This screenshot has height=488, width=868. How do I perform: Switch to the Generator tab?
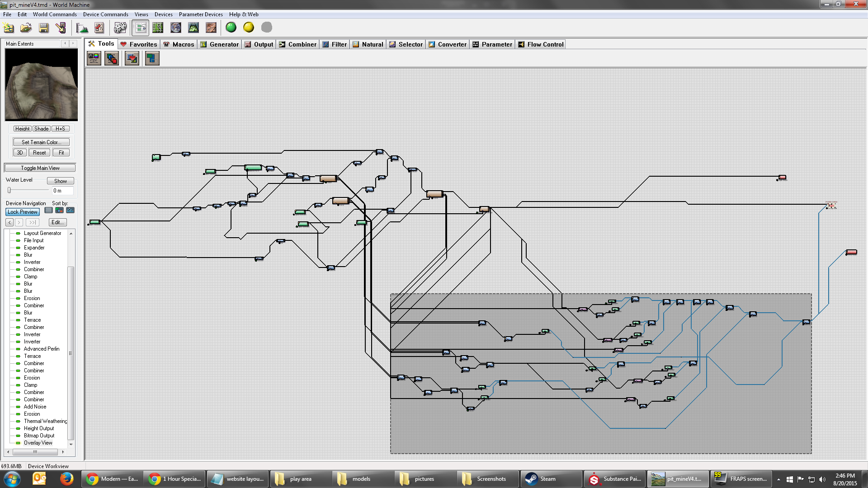[x=220, y=44]
